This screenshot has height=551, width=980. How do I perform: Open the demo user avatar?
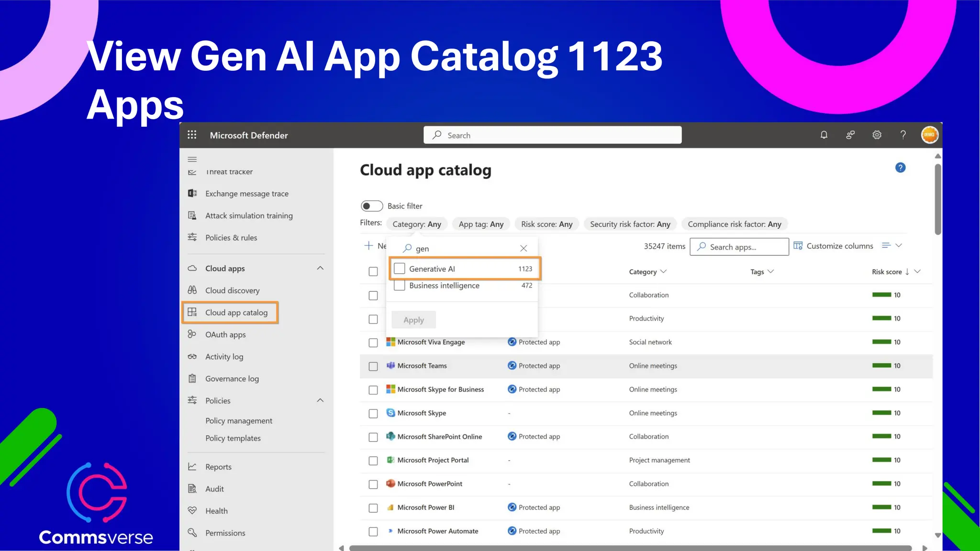click(x=929, y=135)
